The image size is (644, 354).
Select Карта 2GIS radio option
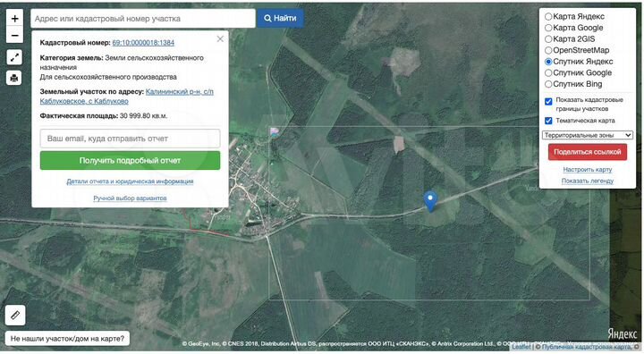548,39
